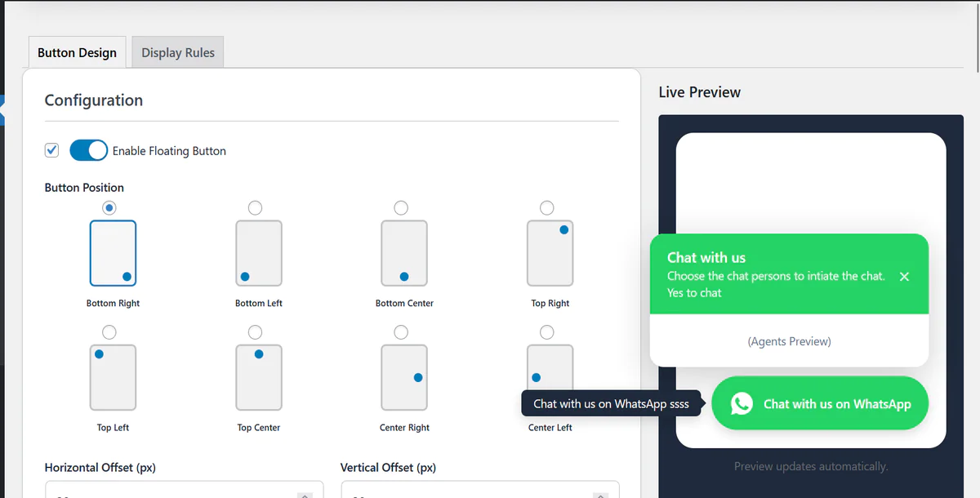Pick the Center Left radio button
Image resolution: width=980 pixels, height=498 pixels.
point(547,332)
